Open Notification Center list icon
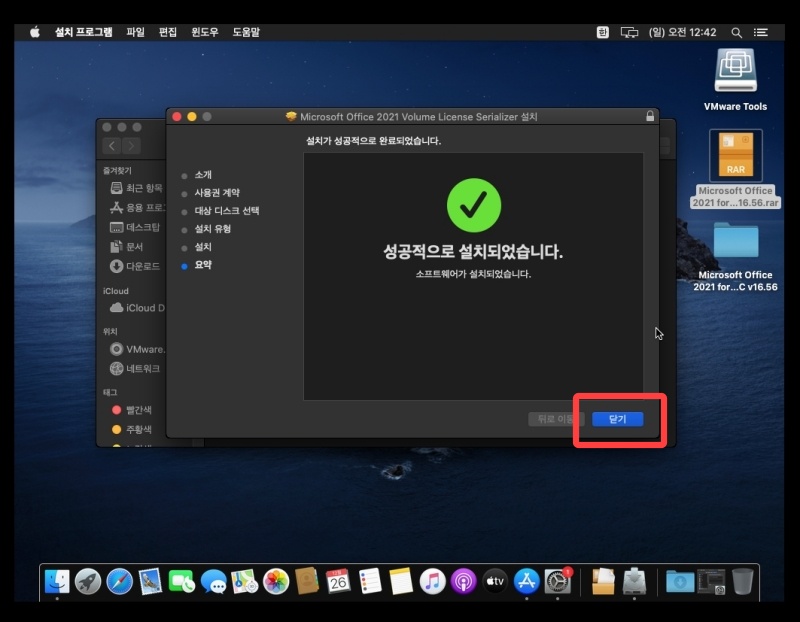The width and height of the screenshot is (800, 622). click(761, 32)
